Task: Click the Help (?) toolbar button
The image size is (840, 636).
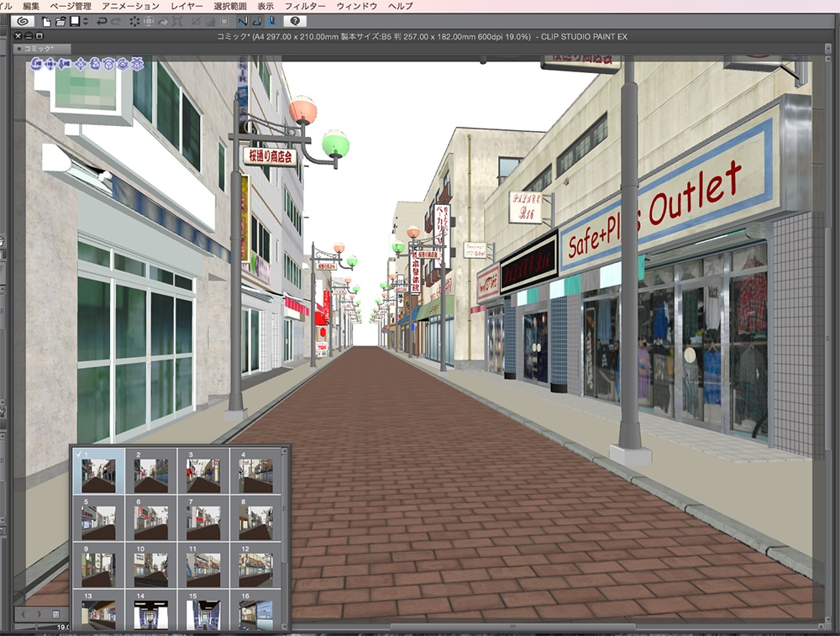Action: point(295,23)
